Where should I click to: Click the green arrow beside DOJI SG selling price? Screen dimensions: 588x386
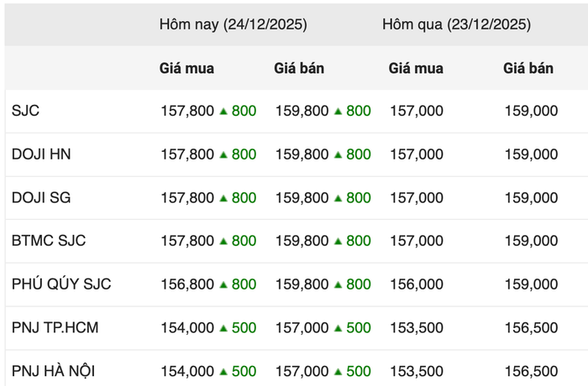339,198
